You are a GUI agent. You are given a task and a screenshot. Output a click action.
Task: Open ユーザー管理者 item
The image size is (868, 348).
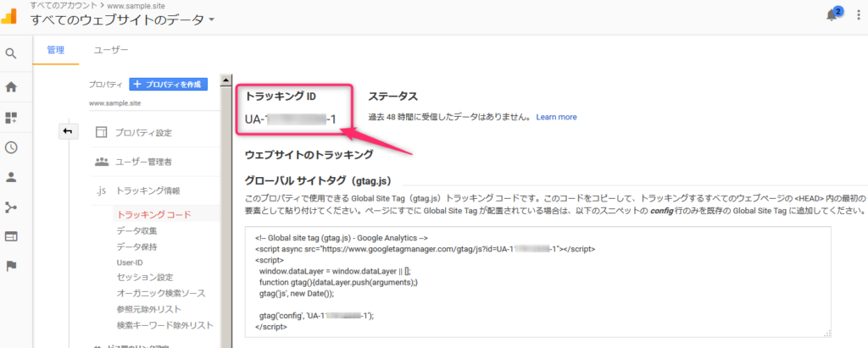pyautogui.click(x=143, y=162)
